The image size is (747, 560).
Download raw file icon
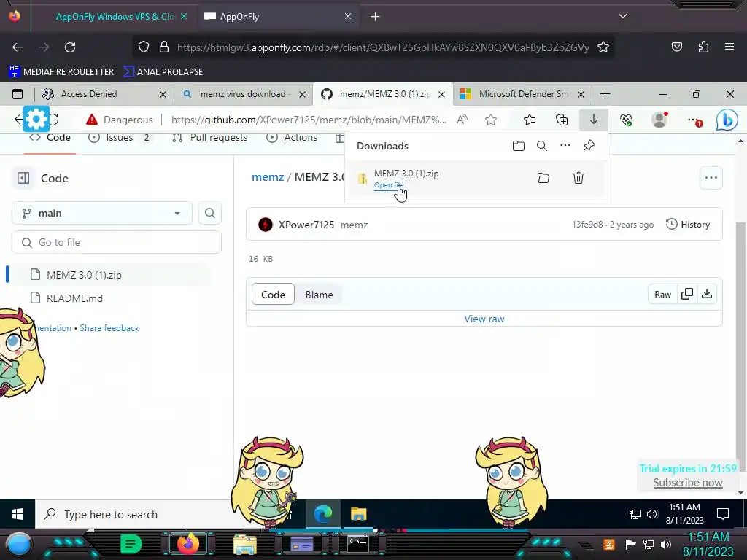tap(707, 295)
